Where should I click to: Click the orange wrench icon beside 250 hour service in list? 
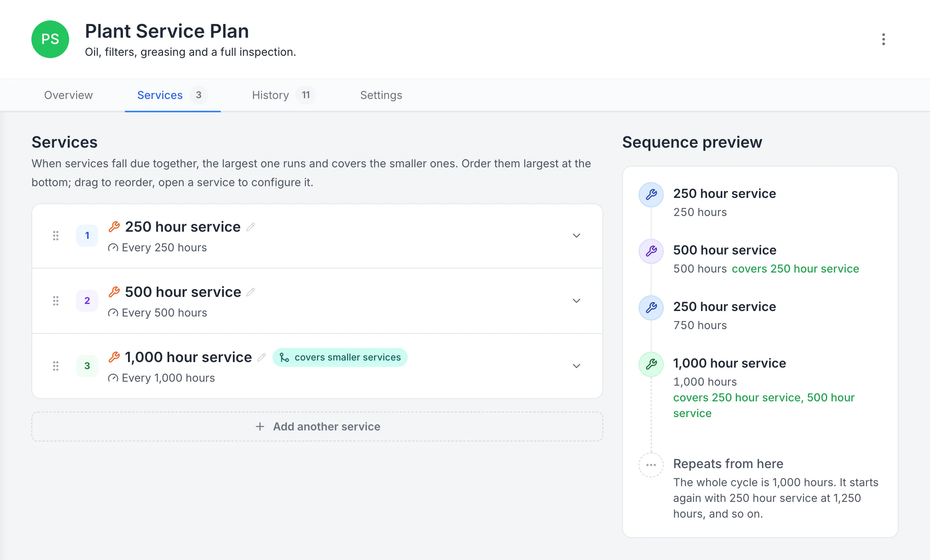114,227
